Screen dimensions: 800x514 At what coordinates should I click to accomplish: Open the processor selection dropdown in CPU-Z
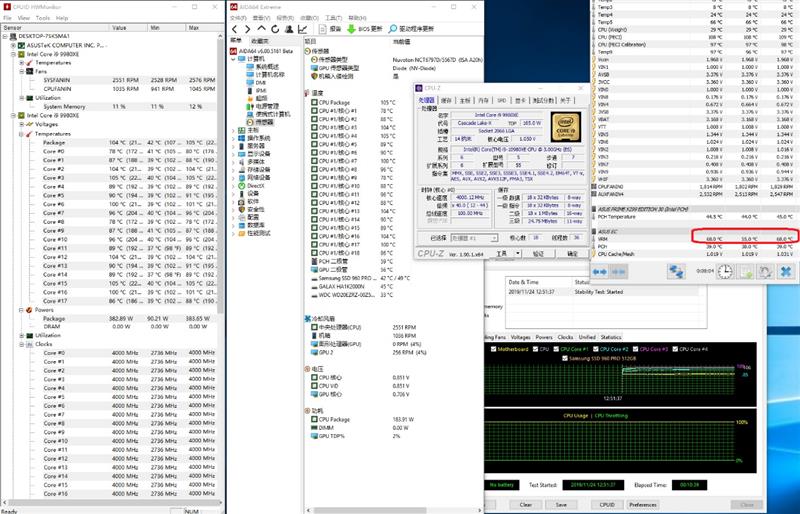[x=493, y=238]
